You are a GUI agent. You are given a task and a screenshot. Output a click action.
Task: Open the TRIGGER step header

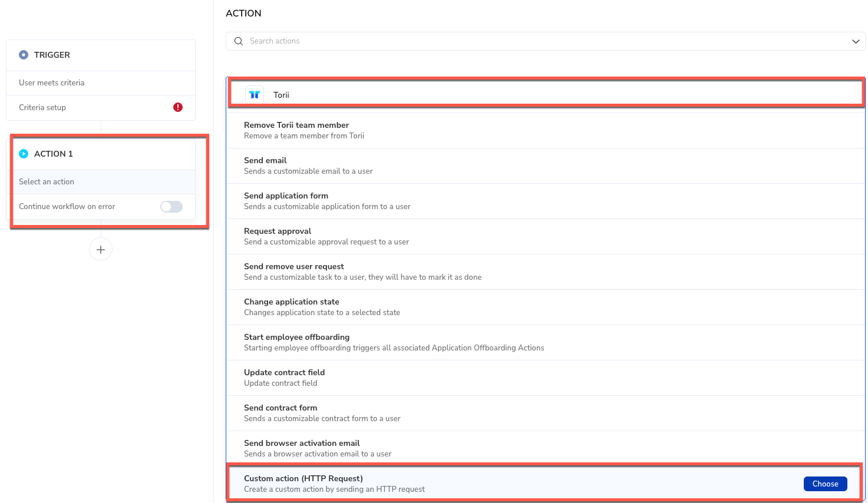coord(101,55)
